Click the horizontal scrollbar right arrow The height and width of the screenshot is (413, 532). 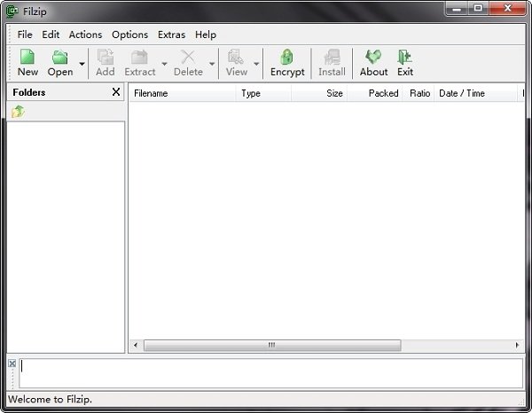pyautogui.click(x=518, y=346)
